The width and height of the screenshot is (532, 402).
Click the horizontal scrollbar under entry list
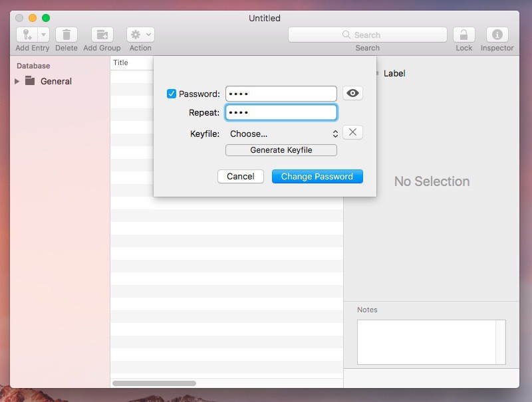point(154,383)
